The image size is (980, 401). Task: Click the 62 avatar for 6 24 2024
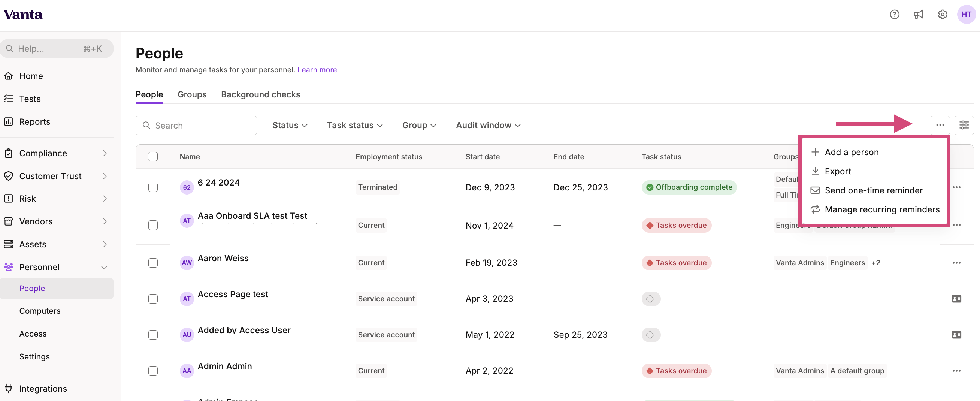(x=187, y=187)
